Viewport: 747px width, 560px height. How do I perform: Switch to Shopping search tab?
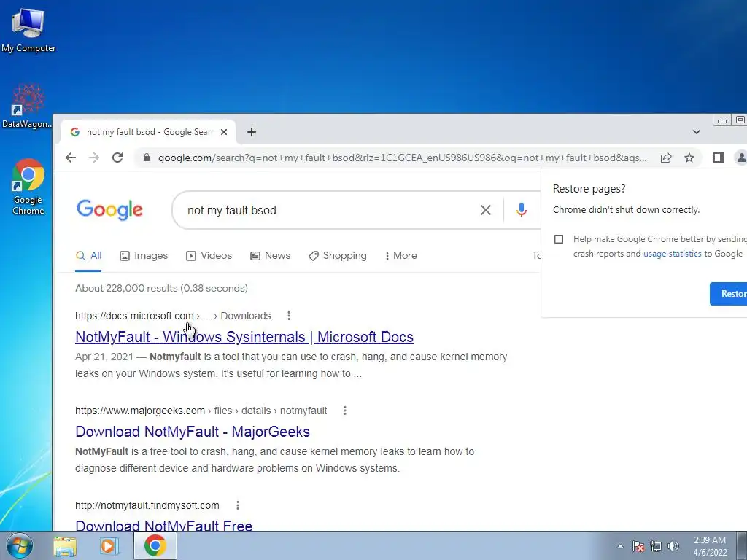click(338, 256)
